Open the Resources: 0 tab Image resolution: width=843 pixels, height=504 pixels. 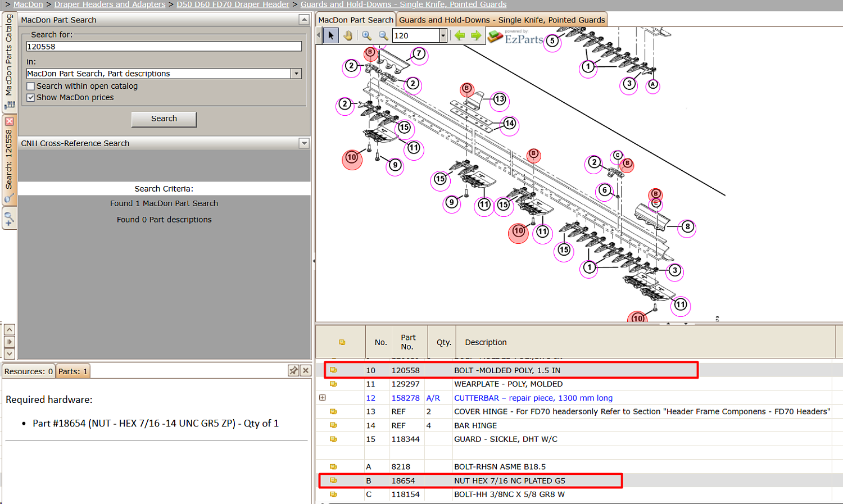(29, 371)
